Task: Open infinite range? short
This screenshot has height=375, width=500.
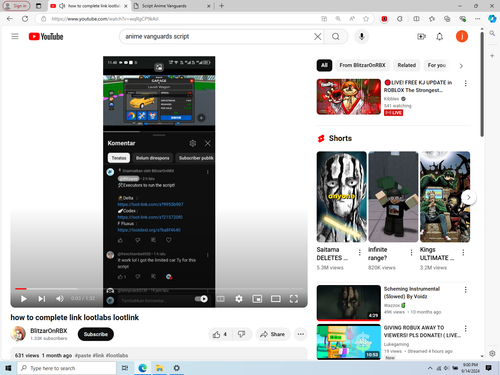Action: pos(393,197)
